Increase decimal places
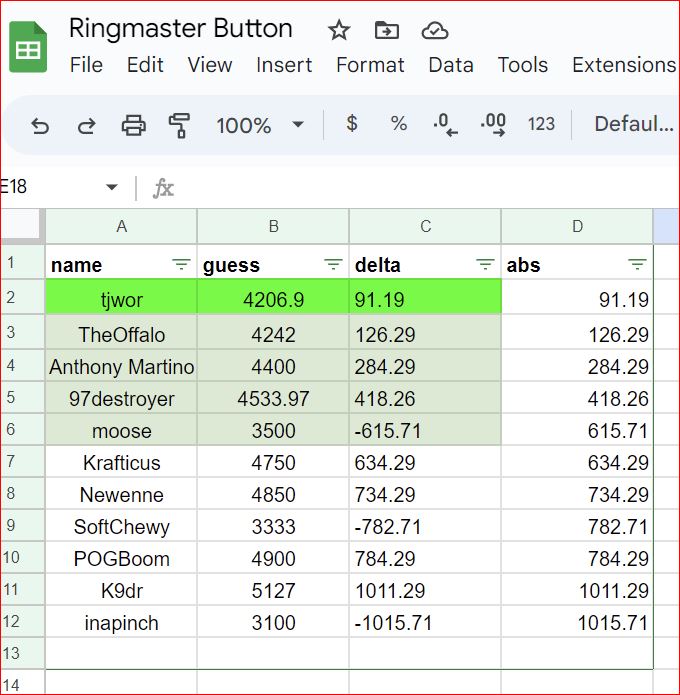 tap(493, 125)
